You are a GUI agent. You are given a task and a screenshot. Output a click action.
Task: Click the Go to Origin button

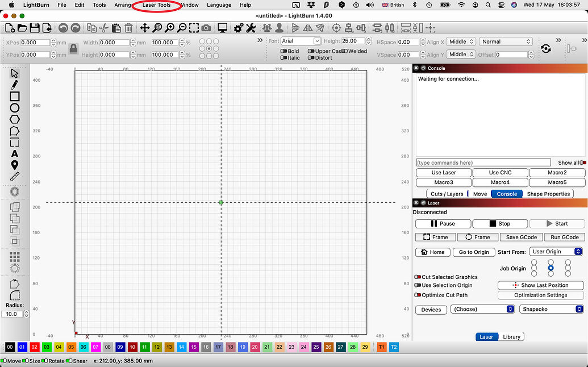[x=474, y=252]
